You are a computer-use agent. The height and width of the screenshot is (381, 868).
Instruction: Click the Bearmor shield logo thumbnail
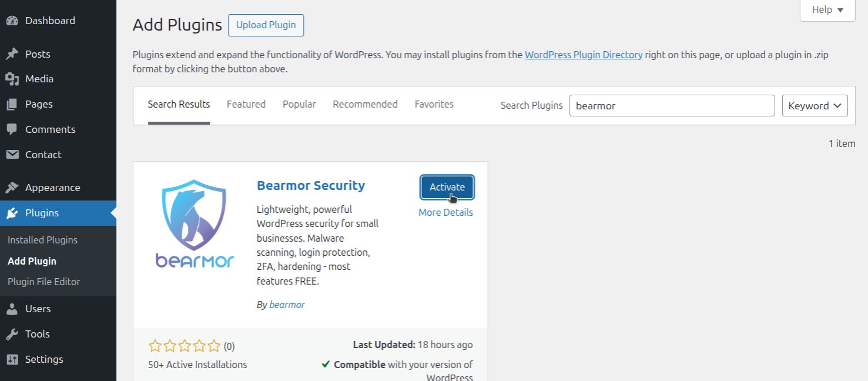point(195,223)
